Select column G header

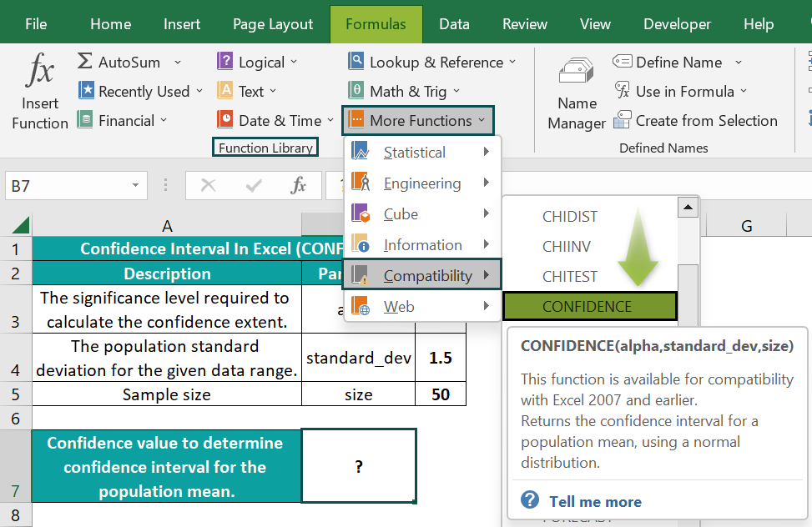[746, 226]
